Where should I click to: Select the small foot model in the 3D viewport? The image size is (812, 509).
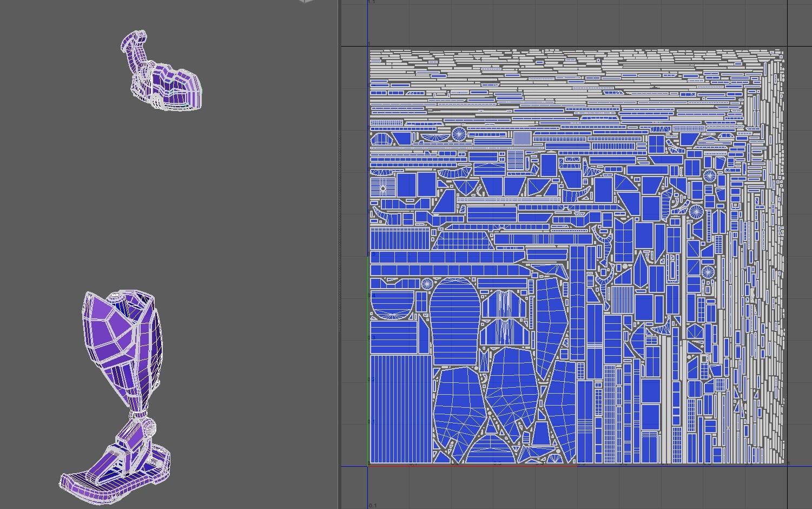pyautogui.click(x=161, y=71)
